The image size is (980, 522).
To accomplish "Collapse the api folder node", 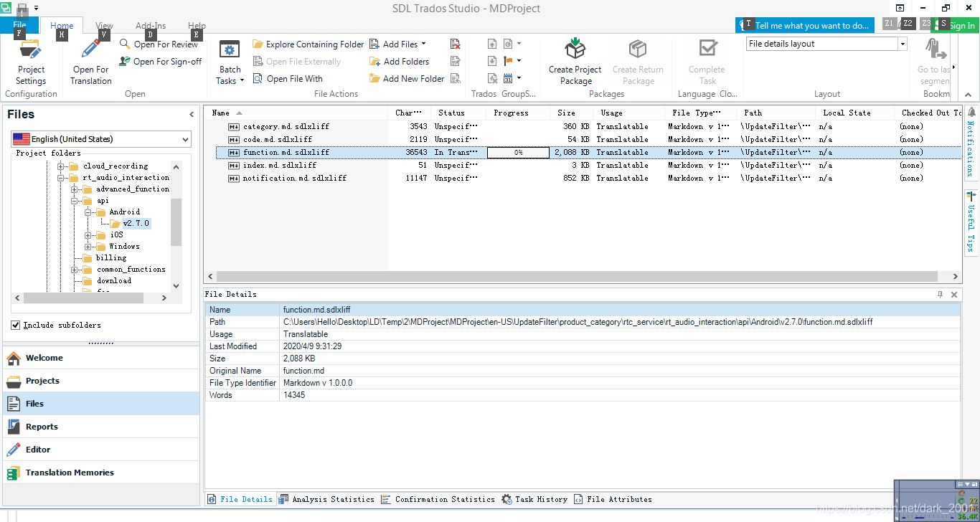I will coord(75,201).
